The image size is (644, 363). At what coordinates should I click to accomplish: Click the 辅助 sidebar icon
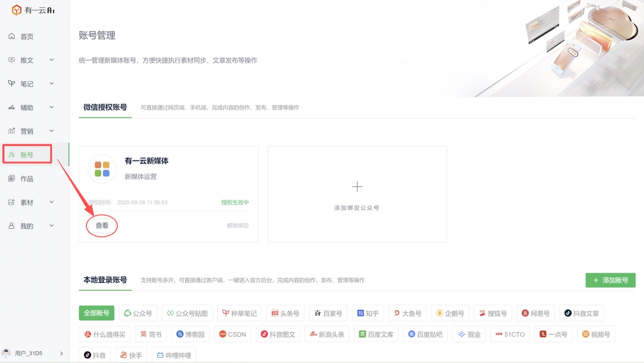[12, 107]
